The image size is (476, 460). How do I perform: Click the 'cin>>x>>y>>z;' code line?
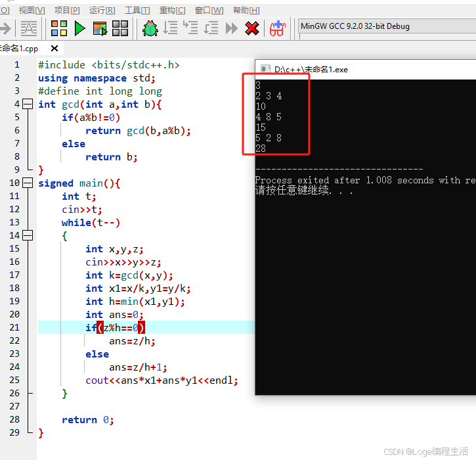click(x=123, y=262)
